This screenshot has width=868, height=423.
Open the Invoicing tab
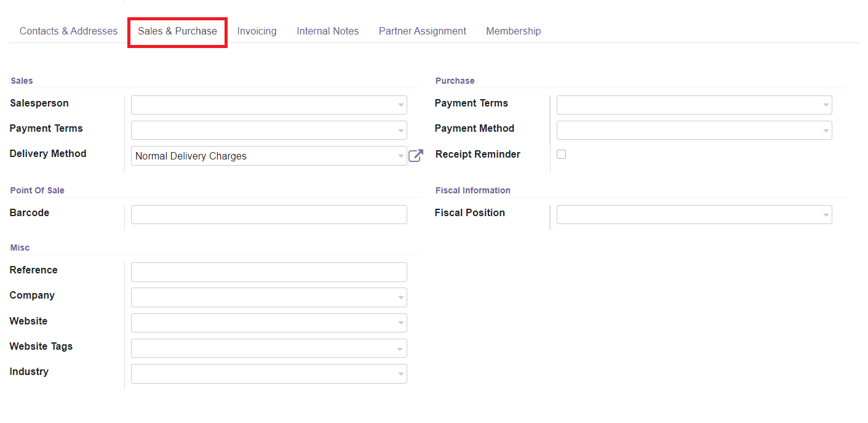(x=257, y=31)
